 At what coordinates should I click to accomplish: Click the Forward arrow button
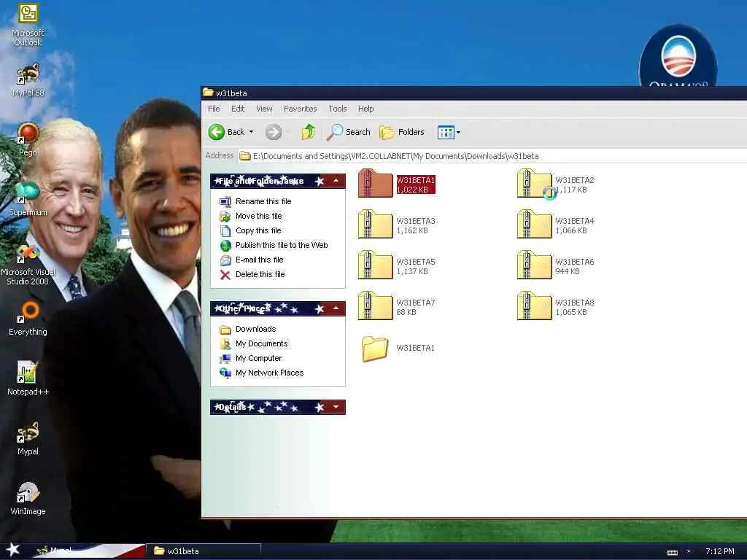274,132
